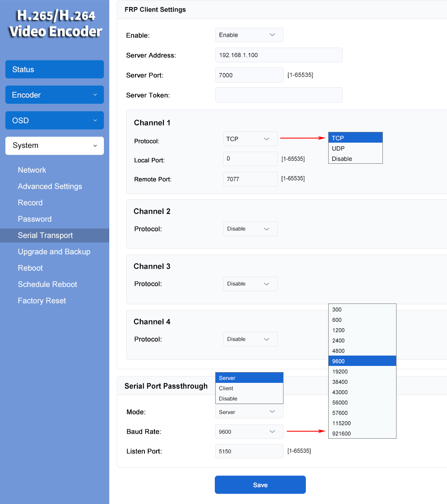Screen dimensions: 447x504
Task: Expand the OSD menu
Action: pyautogui.click(x=55, y=120)
